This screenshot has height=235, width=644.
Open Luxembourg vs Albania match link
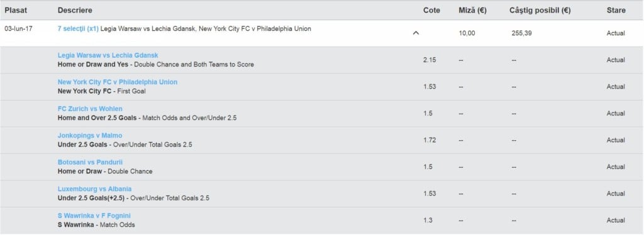tap(94, 189)
